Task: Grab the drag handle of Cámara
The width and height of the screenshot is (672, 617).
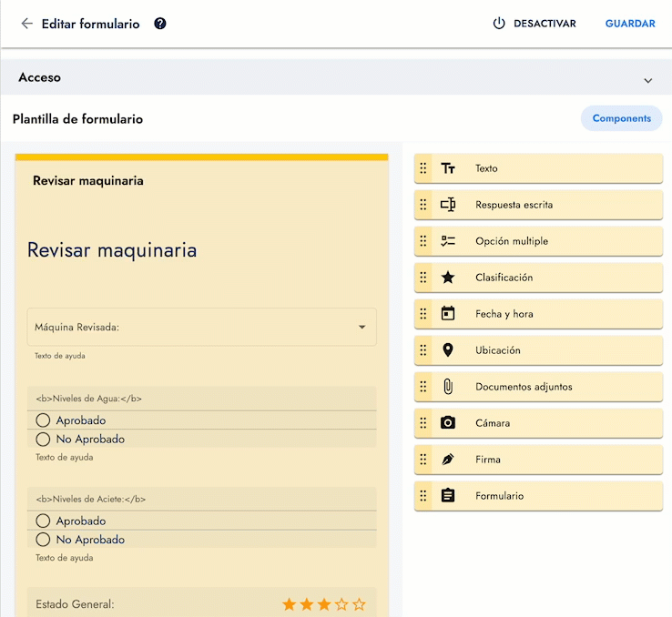Action: click(423, 423)
